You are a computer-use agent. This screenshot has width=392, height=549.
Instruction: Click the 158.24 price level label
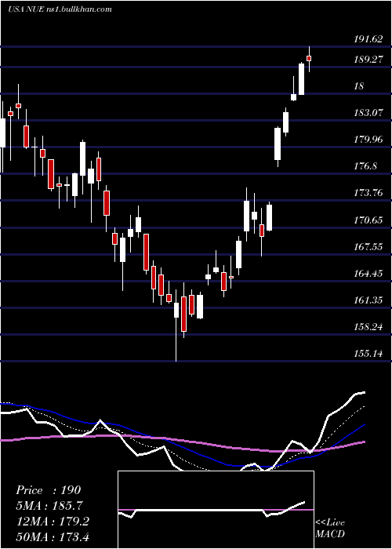point(368,327)
